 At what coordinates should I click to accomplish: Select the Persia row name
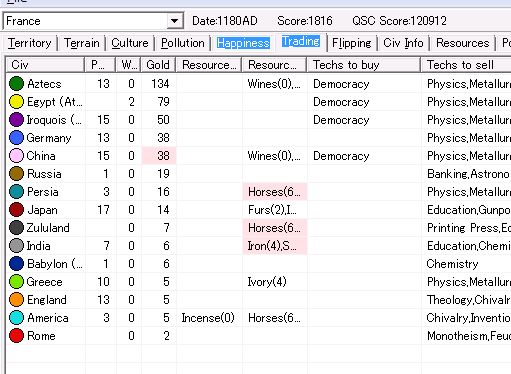43,192
